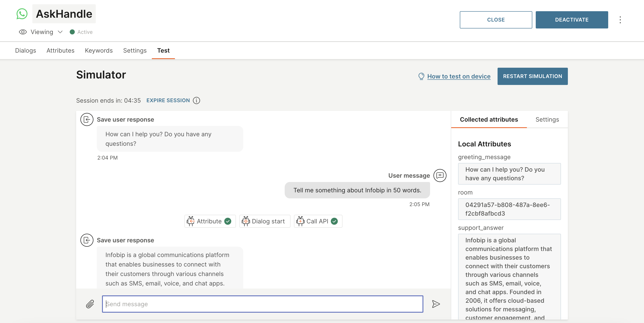The image size is (644, 323).
Task: Click the expire session info icon
Action: [x=196, y=100]
